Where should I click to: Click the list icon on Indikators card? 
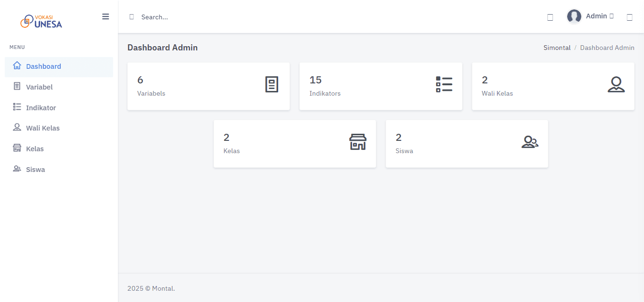[444, 84]
